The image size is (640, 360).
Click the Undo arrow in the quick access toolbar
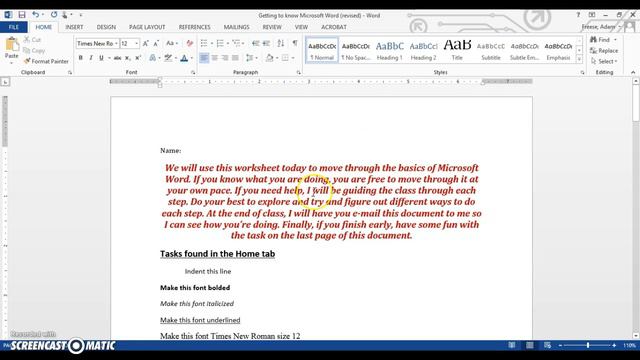[36, 15]
